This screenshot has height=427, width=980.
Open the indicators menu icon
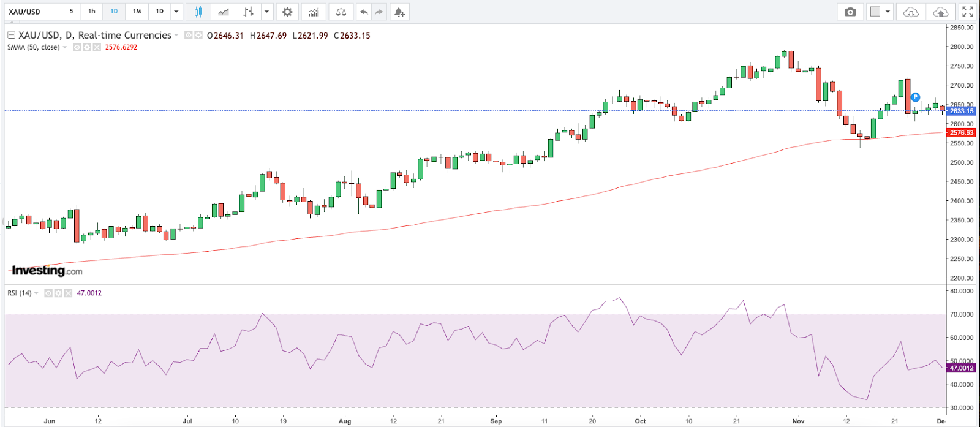tap(314, 12)
